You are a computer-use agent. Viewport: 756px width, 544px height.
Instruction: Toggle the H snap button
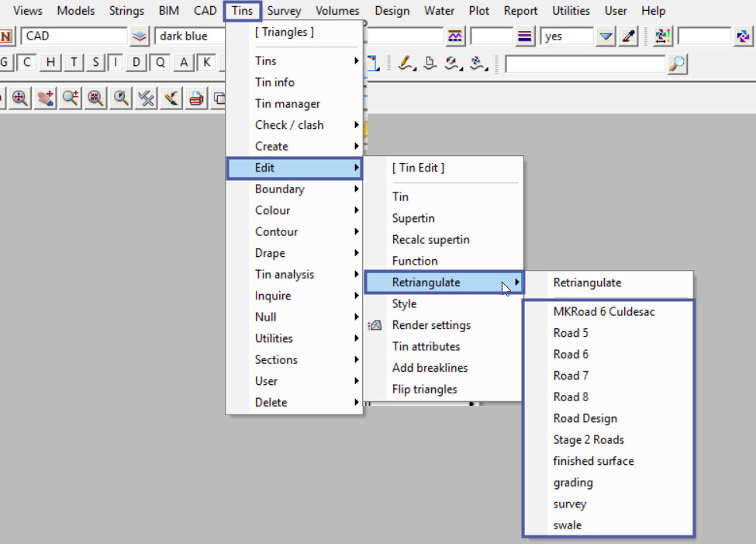point(50,63)
